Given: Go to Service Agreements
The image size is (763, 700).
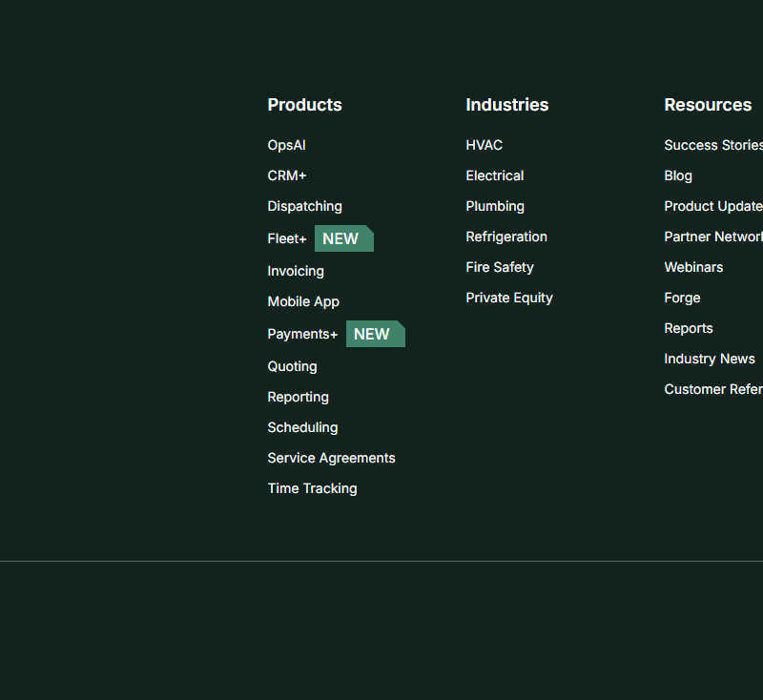Looking at the screenshot, I should [x=331, y=458].
